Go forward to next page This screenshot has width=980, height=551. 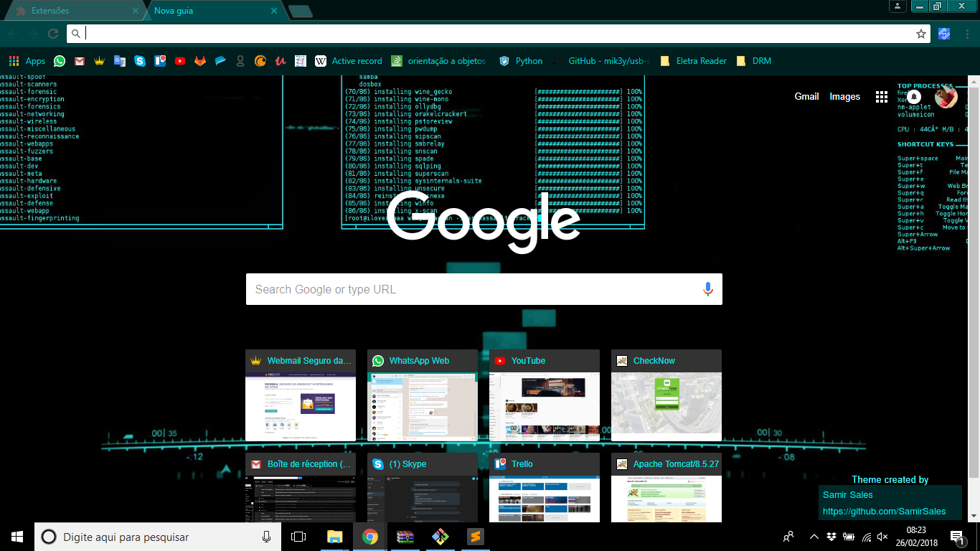[x=33, y=34]
